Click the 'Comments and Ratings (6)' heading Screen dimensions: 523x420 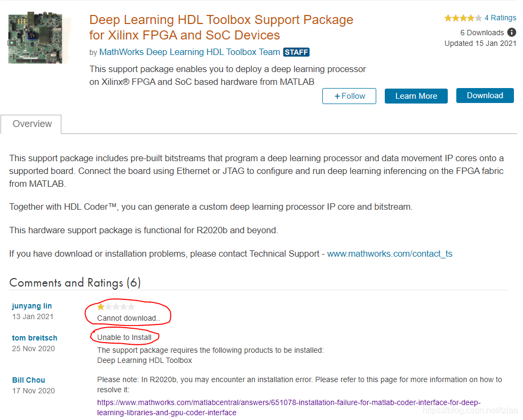click(75, 283)
